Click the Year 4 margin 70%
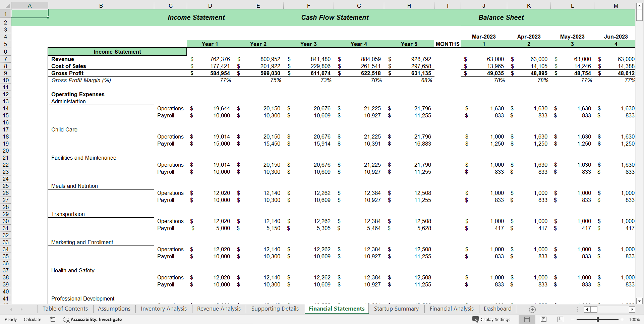The image size is (644, 324). (x=376, y=80)
